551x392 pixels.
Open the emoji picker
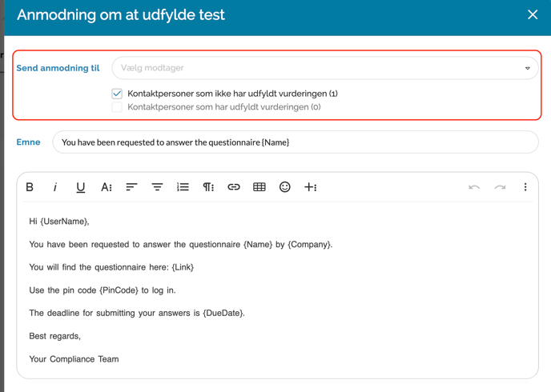click(x=284, y=187)
